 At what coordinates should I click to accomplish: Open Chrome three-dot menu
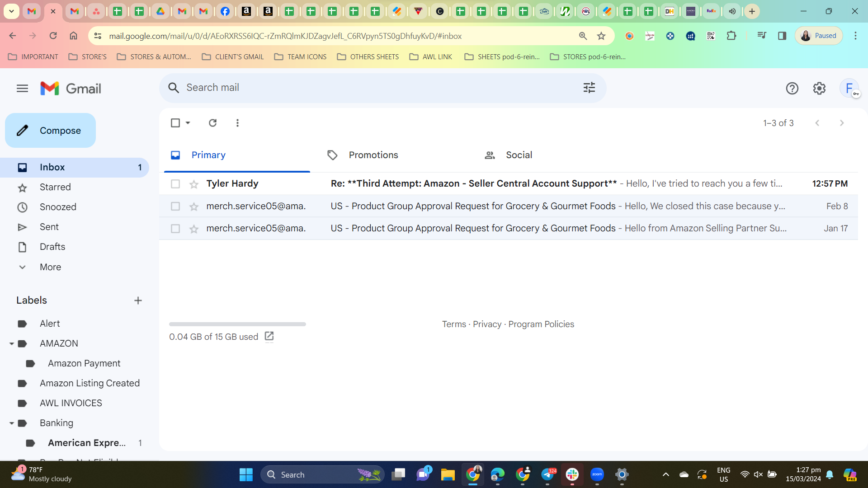coord(855,36)
